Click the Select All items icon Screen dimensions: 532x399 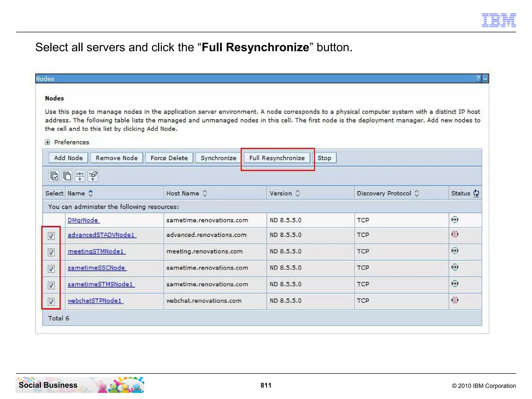point(54,176)
